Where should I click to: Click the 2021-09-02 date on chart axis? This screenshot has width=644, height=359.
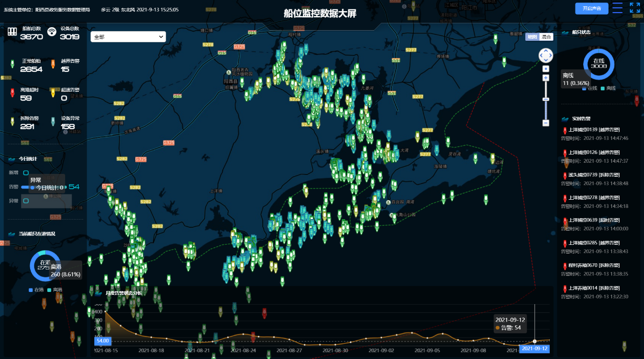coord(381,350)
